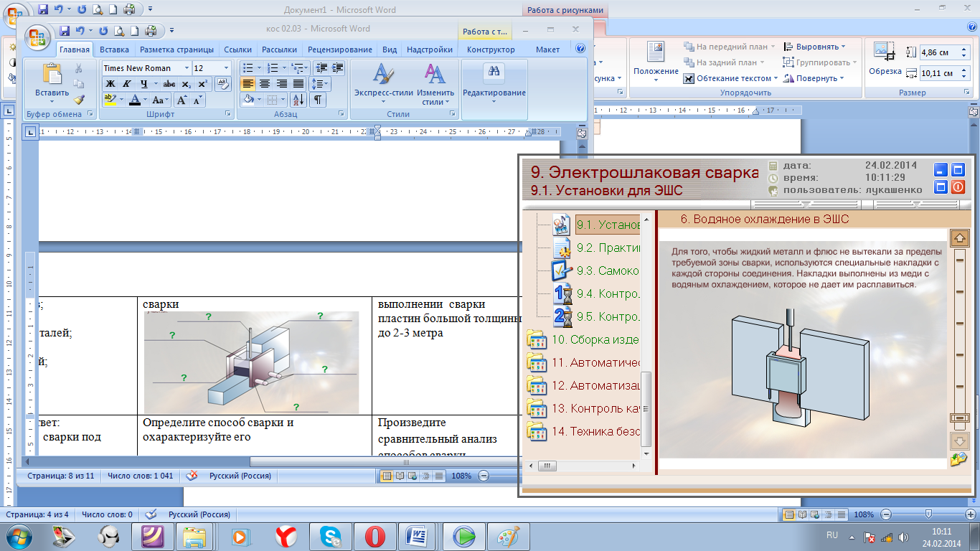Viewport: 980px width, 551px height.
Task: Toggle show paragraph marks ¶
Action: (318, 100)
